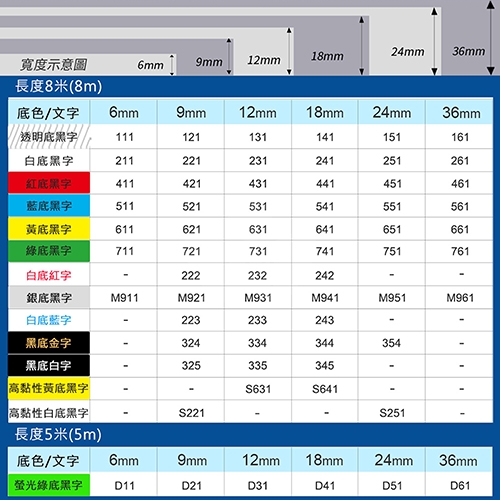Viewport: 500px width, 500px height.
Task: Click the 631 value
Action: 258,230
